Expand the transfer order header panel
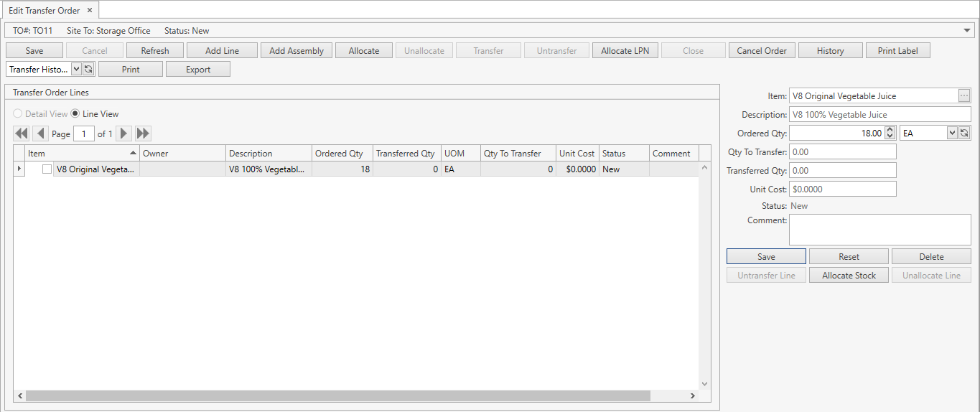Screen dimensions: 980x412 (x=967, y=30)
